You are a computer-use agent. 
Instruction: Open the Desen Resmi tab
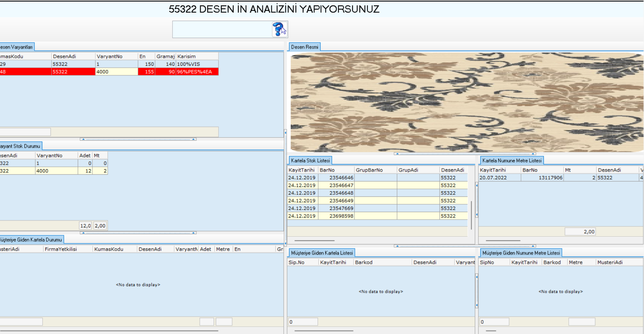click(304, 47)
